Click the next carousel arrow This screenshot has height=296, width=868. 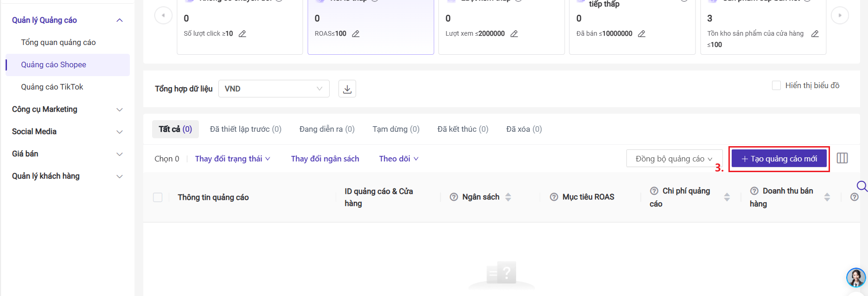click(x=840, y=15)
